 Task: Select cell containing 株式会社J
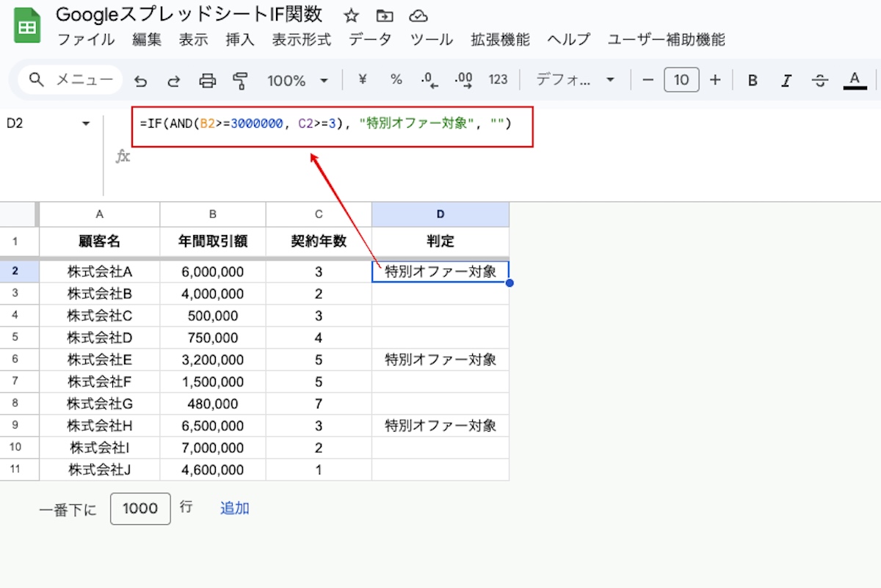coord(100,470)
